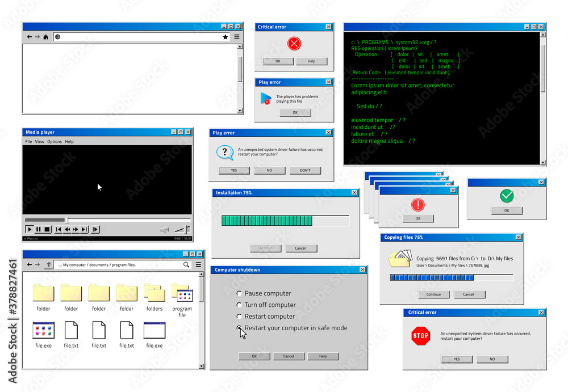The width and height of the screenshot is (568, 392).
Task: Fast forward in Media player
Action: click(76, 229)
